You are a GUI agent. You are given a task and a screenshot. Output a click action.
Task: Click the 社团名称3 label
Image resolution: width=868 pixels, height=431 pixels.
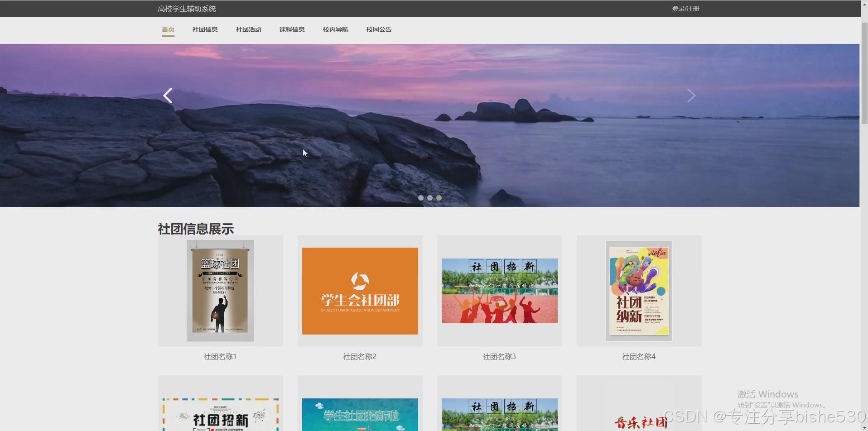500,357
